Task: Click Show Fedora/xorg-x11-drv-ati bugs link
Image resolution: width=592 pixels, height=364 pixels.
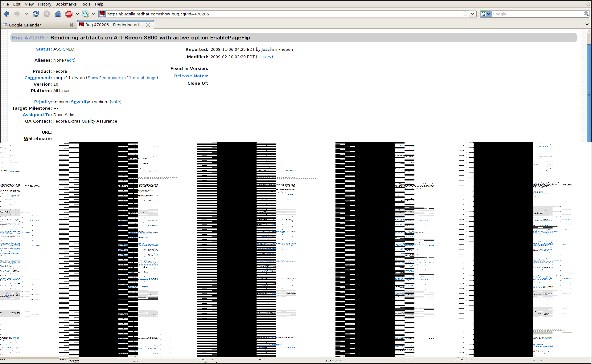Action: (x=122, y=78)
